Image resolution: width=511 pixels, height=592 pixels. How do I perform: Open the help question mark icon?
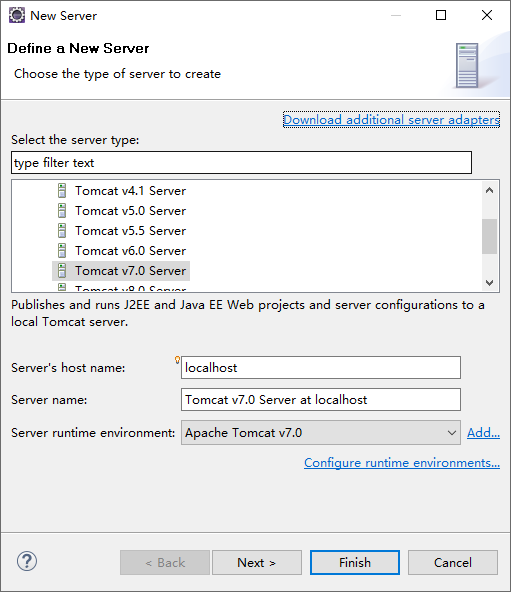[x=27, y=561]
